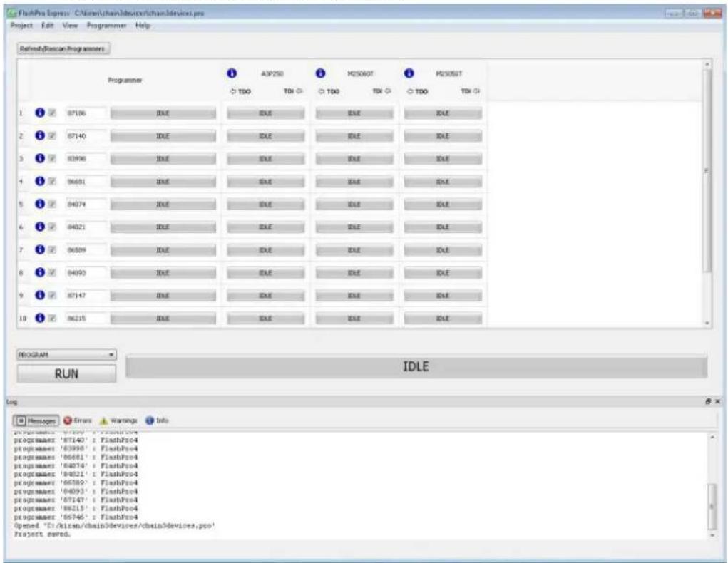Open info for programmer row 1

tap(40, 113)
